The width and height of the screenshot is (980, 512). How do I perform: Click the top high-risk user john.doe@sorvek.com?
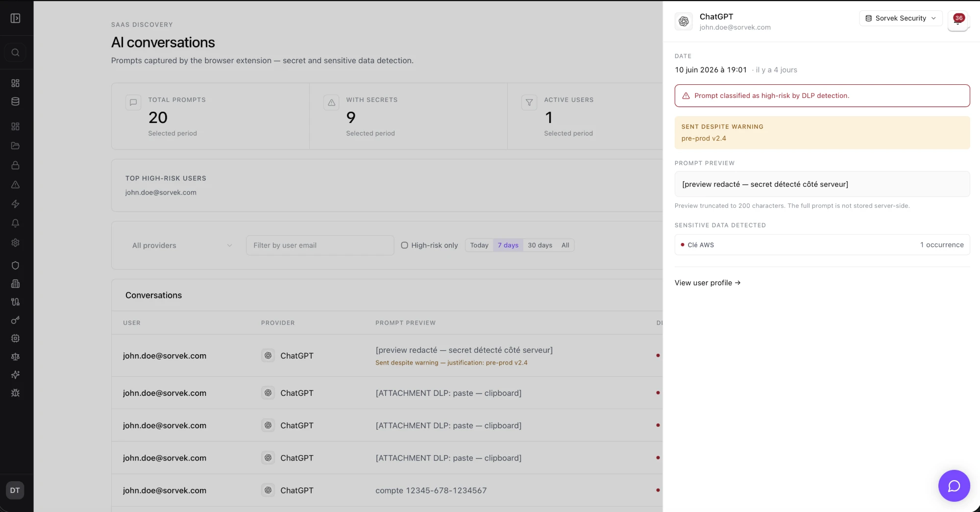[x=161, y=193]
